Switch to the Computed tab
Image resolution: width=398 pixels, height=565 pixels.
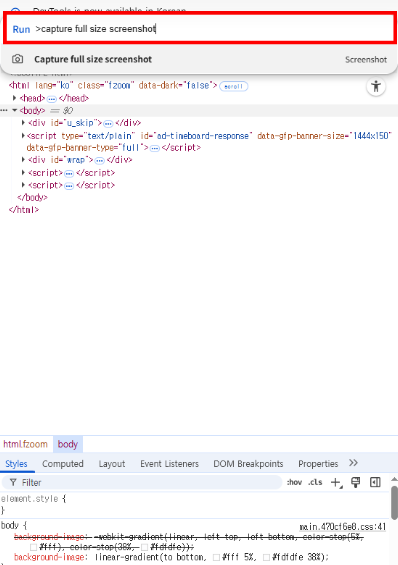[x=63, y=464]
